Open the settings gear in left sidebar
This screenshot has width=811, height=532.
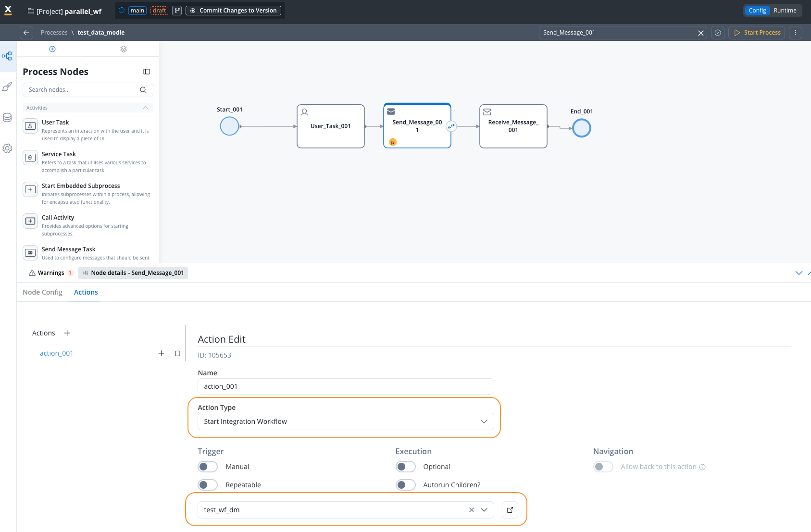pyautogui.click(x=7, y=148)
